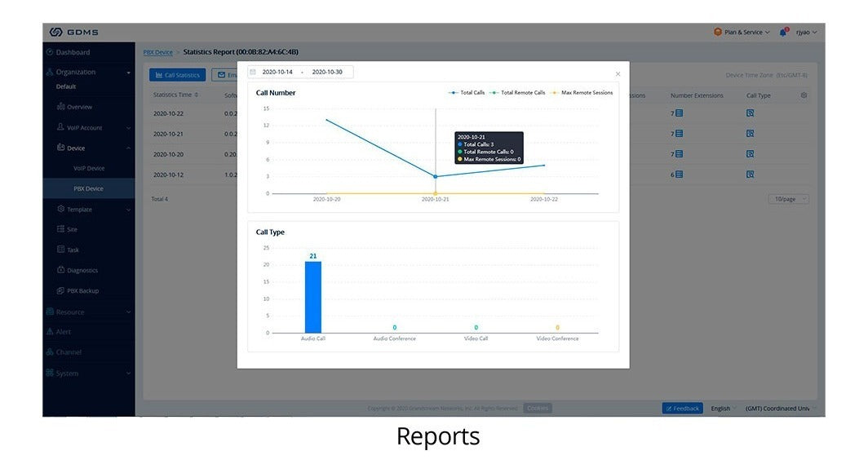Click the Call Statistics button
The width and height of the screenshot is (868, 473).
coord(178,74)
